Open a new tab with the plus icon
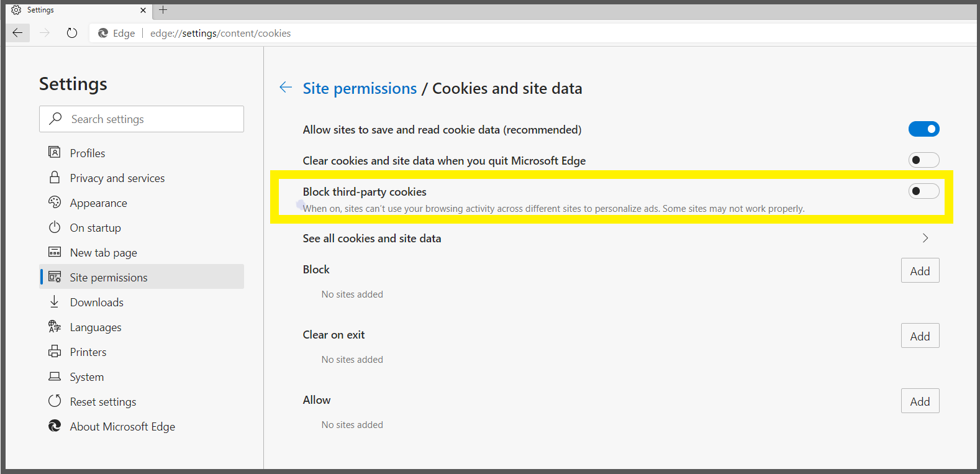 tap(163, 10)
